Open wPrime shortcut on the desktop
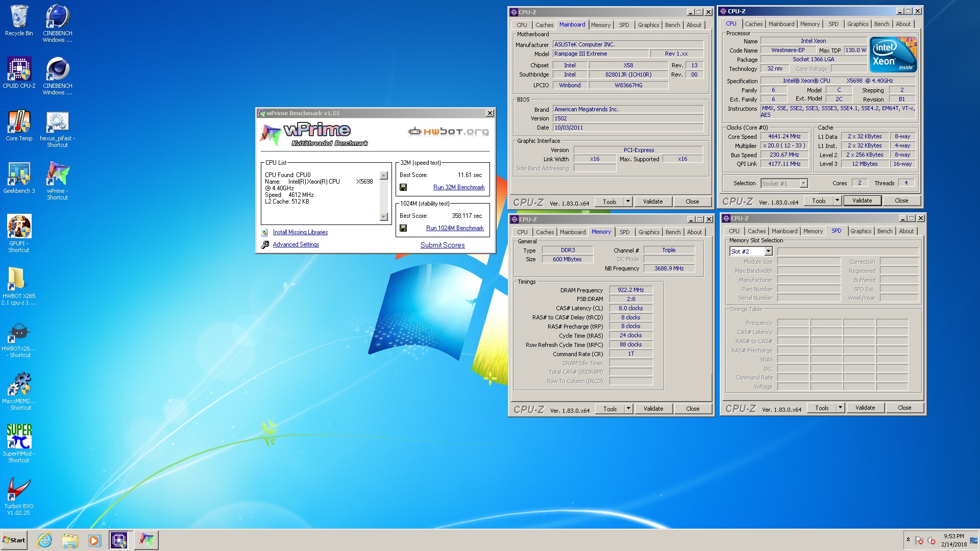Screen dimensions: 980x551 (57, 181)
